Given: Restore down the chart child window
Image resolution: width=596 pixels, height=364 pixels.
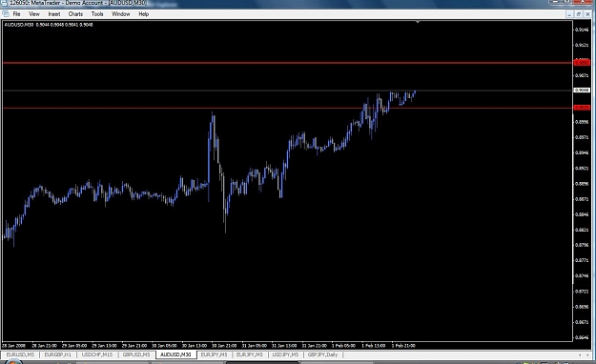Looking at the screenshot, I should tap(579, 14).
